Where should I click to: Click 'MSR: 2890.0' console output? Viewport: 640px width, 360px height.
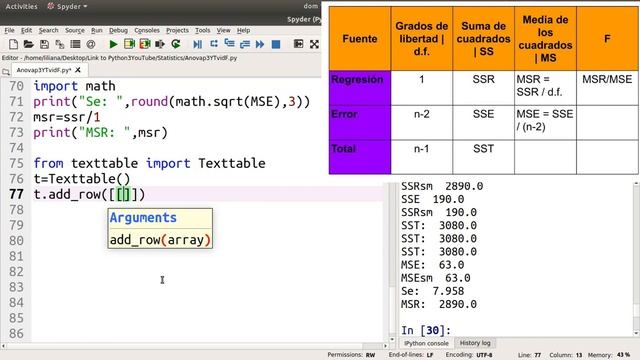[439, 304]
